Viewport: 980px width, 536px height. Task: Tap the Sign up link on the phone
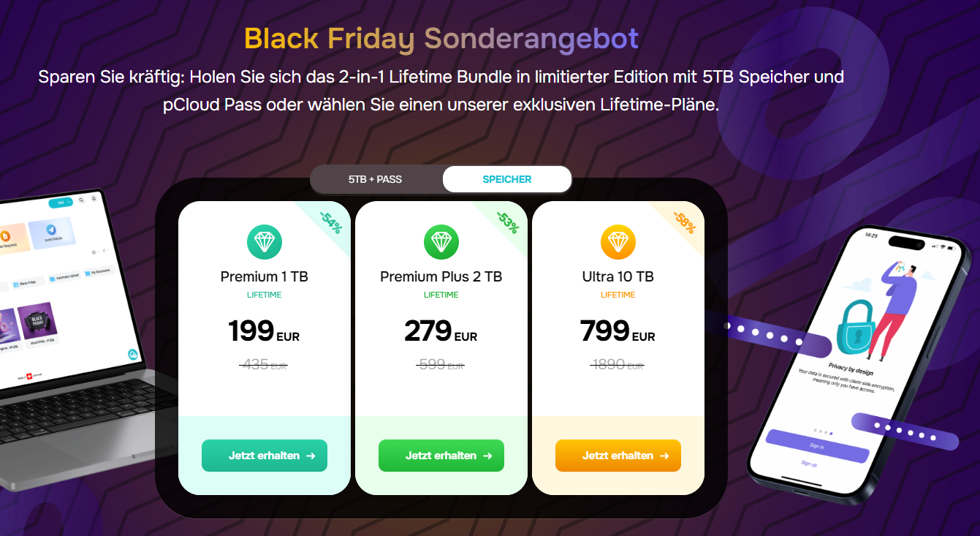pos(809,464)
